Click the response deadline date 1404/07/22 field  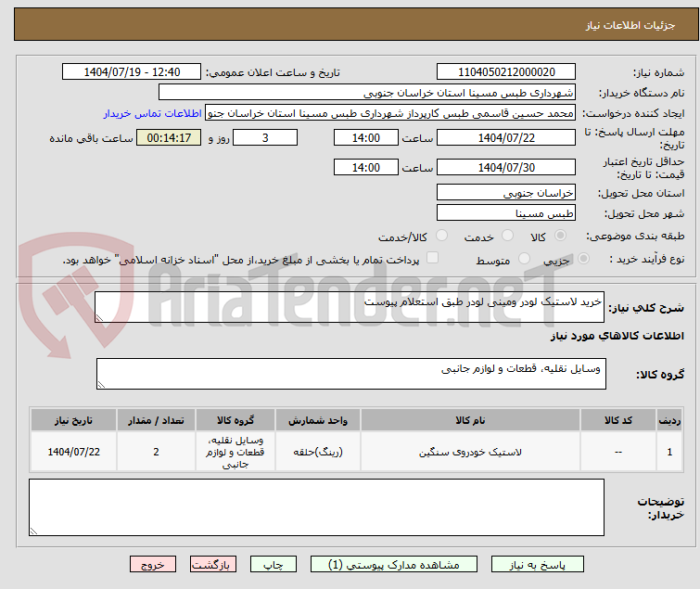click(506, 137)
